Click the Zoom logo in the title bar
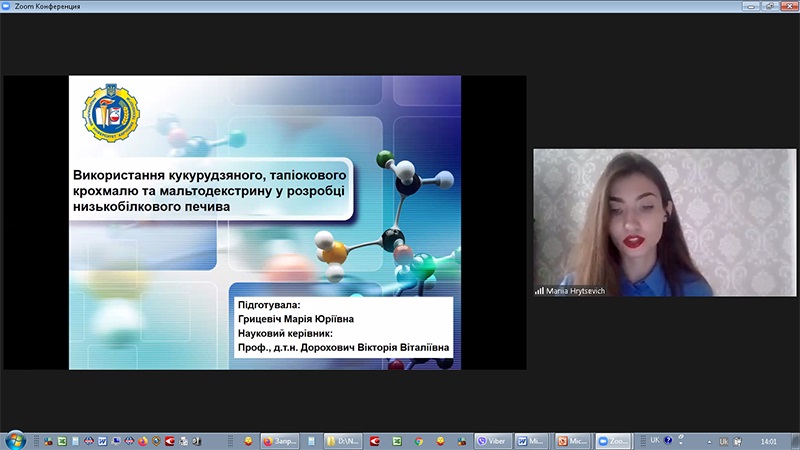 pos(7,6)
